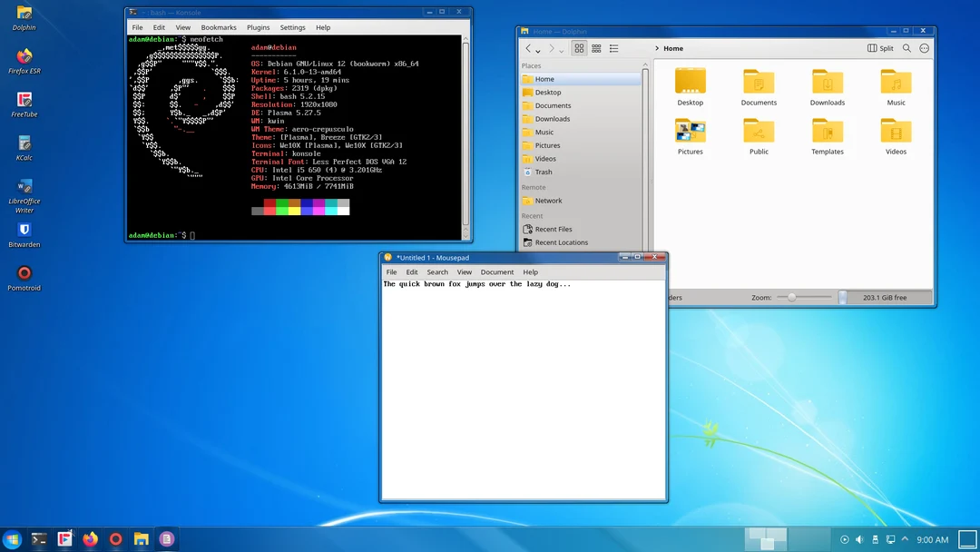Screen dimensions: 980x552
Task: Open the Bookmarks menu in Konsole
Action: tap(218, 27)
